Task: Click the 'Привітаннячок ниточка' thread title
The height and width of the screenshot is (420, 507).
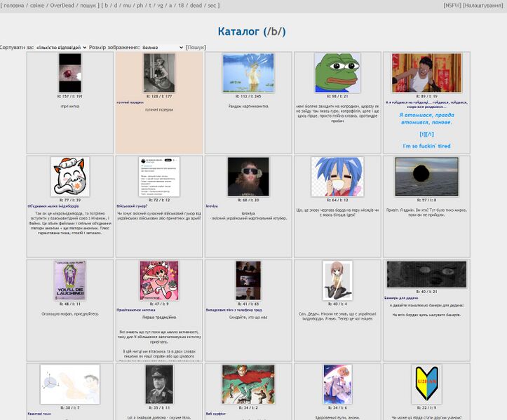Action: click(136, 310)
